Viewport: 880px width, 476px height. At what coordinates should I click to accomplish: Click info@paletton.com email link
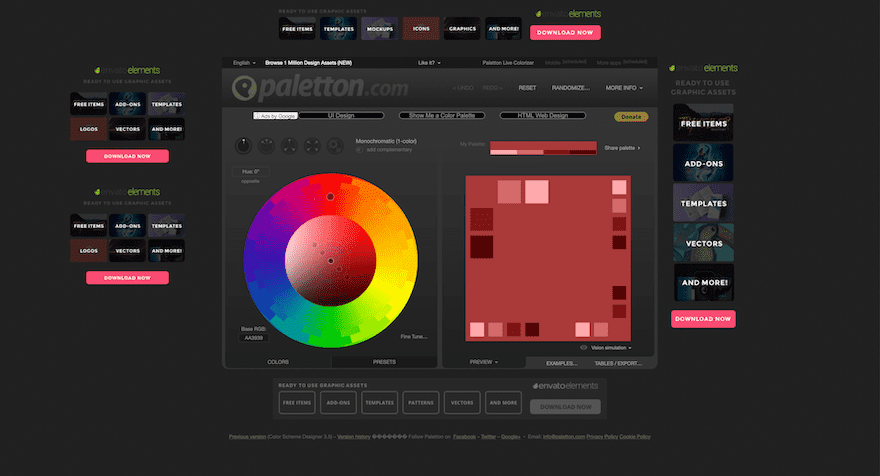point(564,437)
